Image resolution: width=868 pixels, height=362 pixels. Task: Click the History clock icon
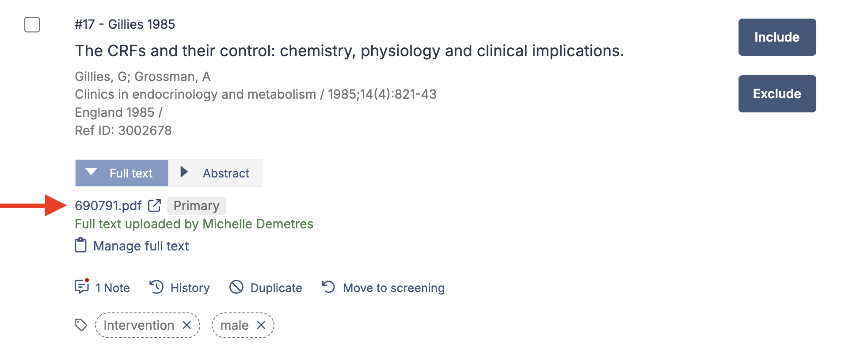156,287
